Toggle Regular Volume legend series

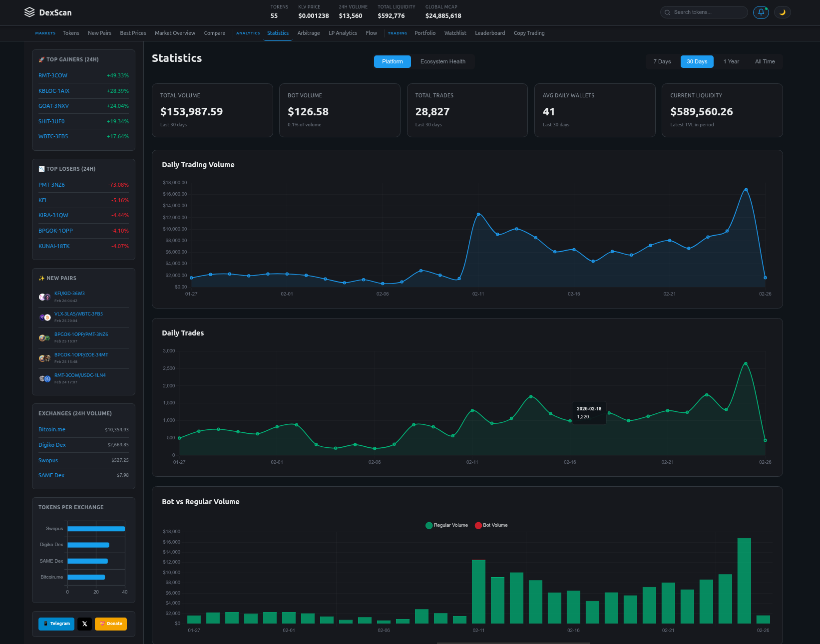(446, 525)
